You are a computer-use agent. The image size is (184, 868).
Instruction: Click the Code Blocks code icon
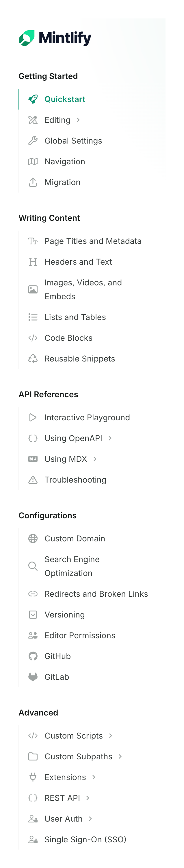(33, 338)
